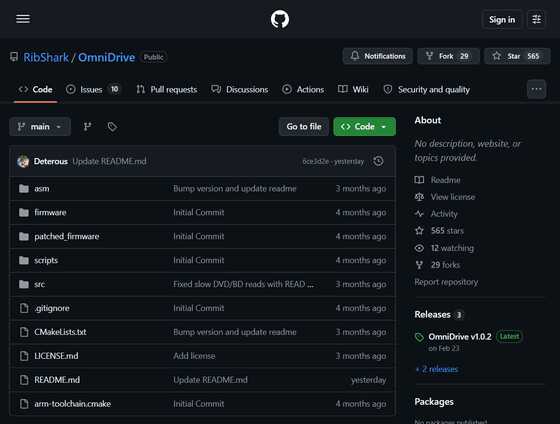The width and height of the screenshot is (560, 424).
Task: Open the hamburger navigation menu
Action: coord(23,19)
